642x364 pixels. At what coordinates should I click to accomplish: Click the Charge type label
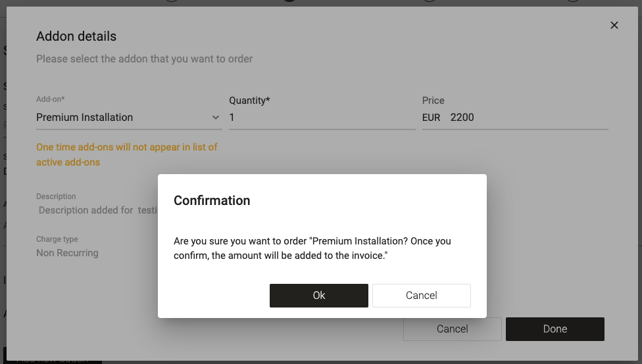57,239
